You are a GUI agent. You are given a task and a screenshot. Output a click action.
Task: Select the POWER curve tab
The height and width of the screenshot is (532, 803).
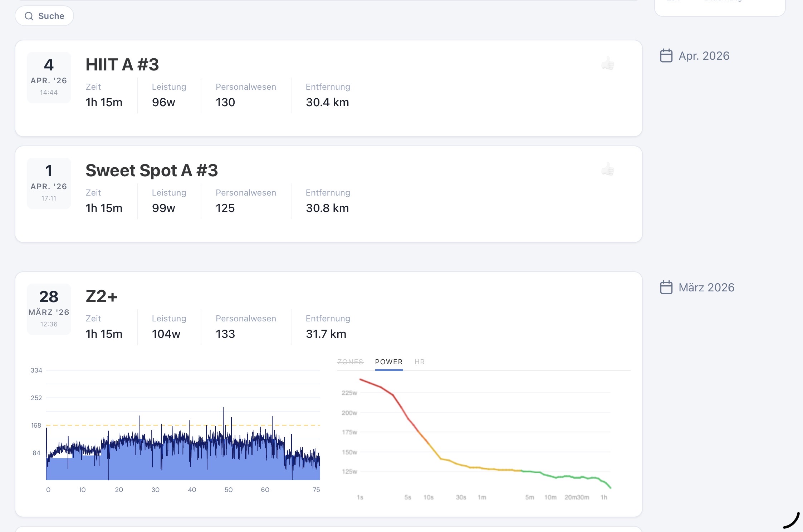click(x=389, y=362)
